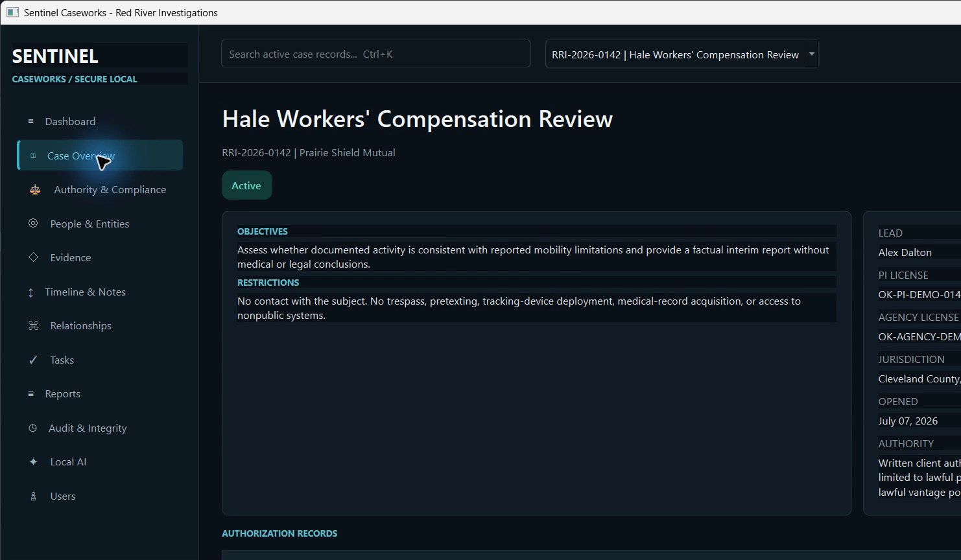
Task: Click the RESTRICTIONS heading
Action: (268, 283)
